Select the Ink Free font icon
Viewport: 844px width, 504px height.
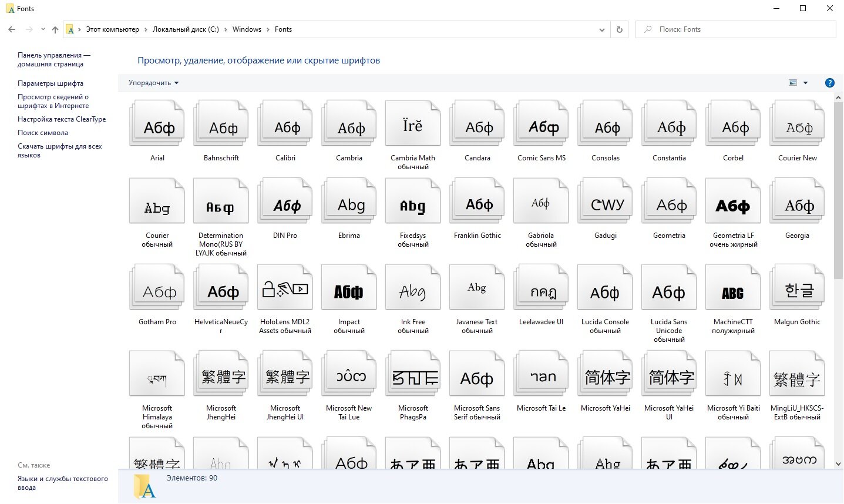click(x=413, y=287)
